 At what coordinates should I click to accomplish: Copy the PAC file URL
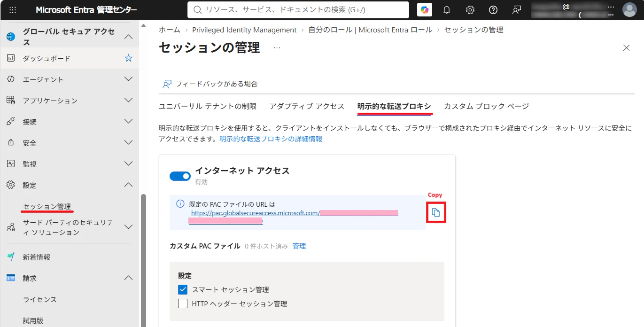click(436, 212)
